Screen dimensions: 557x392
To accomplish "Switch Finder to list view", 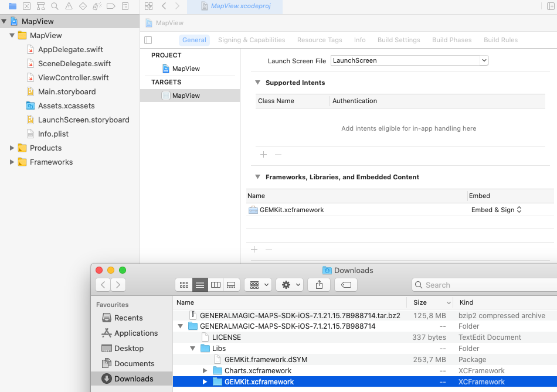I will pos(200,285).
